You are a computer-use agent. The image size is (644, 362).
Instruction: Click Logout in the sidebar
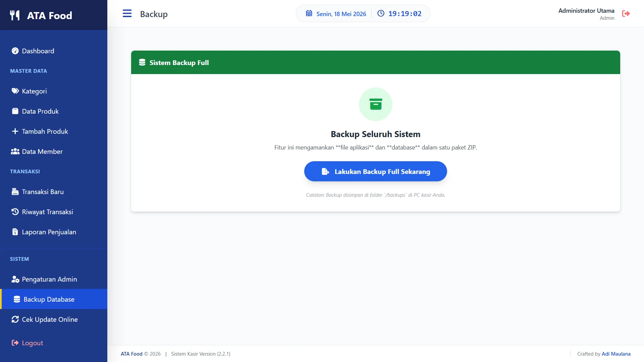pyautogui.click(x=54, y=343)
